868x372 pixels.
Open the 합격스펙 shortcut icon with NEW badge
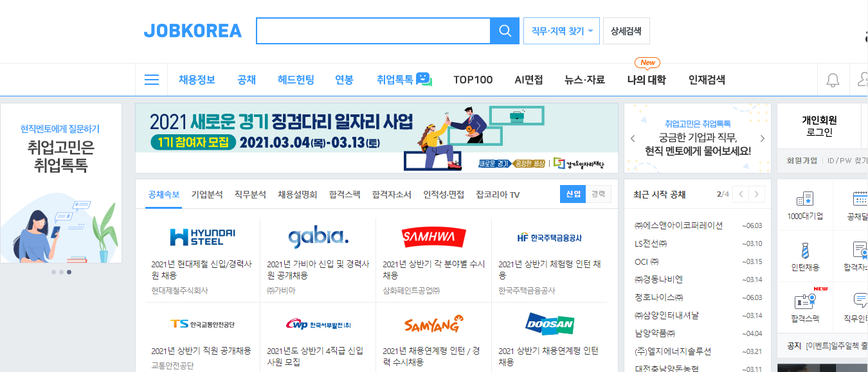[805, 301]
